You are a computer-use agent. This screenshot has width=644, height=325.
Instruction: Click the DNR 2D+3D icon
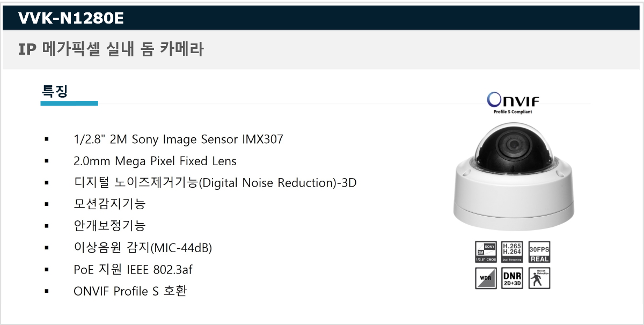(513, 278)
